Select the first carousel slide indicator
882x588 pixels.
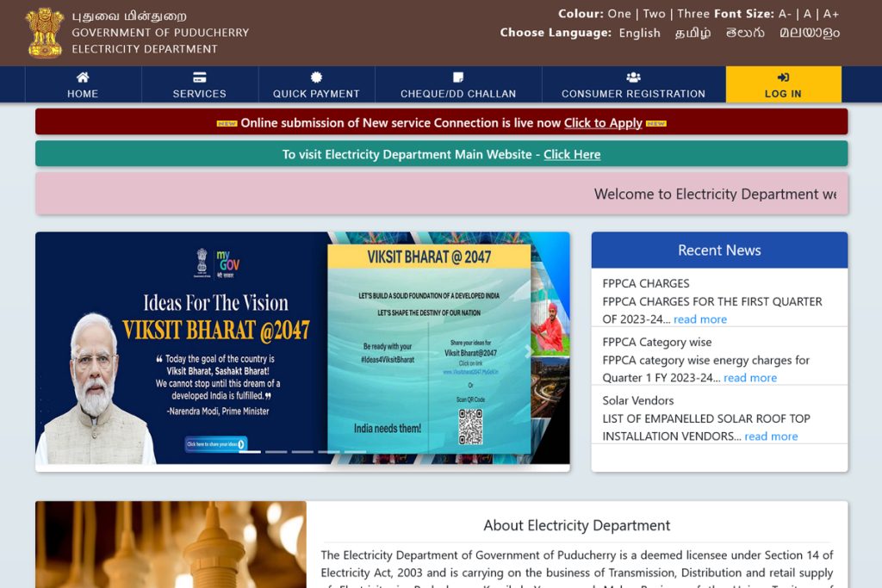tap(250, 451)
